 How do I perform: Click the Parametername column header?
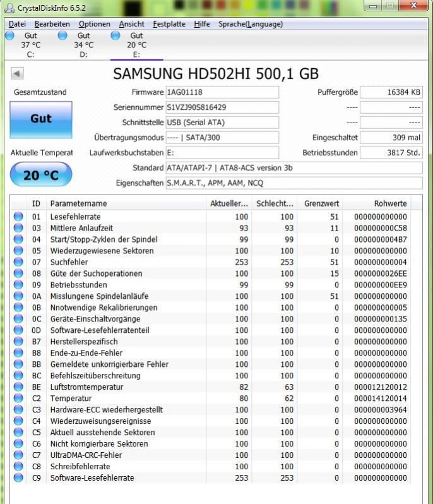click(126, 203)
